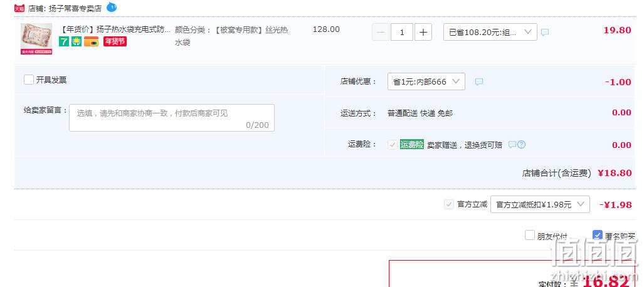The width and height of the screenshot is (644, 287).
Task: Click the green shield guarantee badge
Action: (x=77, y=41)
